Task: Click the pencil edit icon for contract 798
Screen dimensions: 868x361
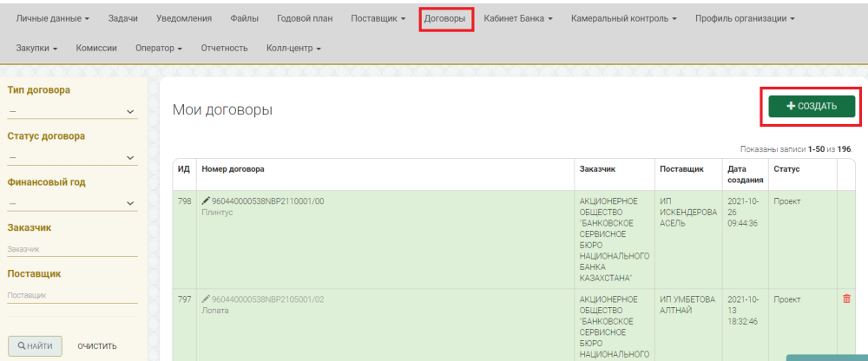Action: pos(206,201)
